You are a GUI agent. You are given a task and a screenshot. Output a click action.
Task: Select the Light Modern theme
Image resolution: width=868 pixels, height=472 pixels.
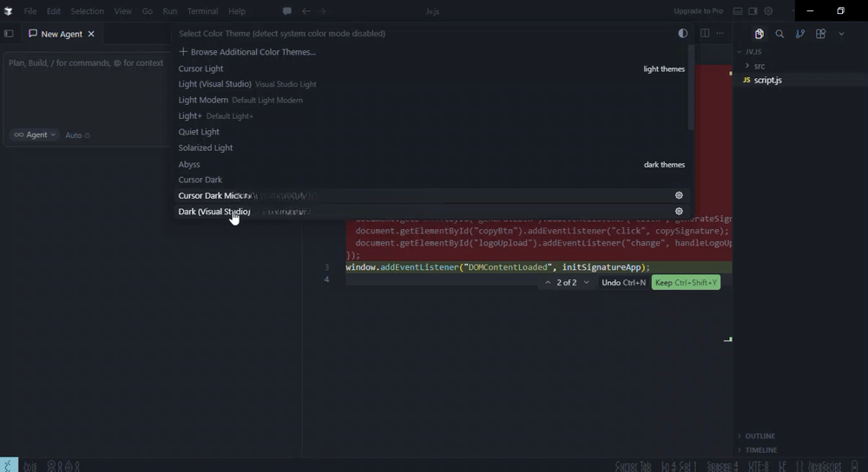point(433,100)
